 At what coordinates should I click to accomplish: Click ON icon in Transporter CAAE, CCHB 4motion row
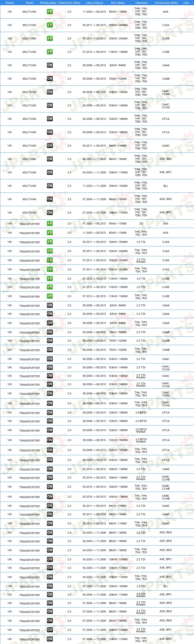pyautogui.click(x=50, y=478)
